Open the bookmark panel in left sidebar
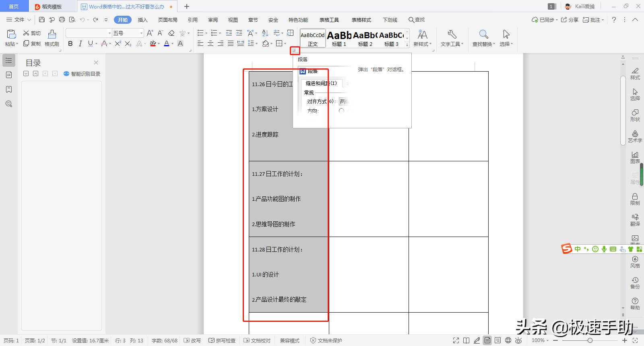Screen dimensions: 644x346 9,89
